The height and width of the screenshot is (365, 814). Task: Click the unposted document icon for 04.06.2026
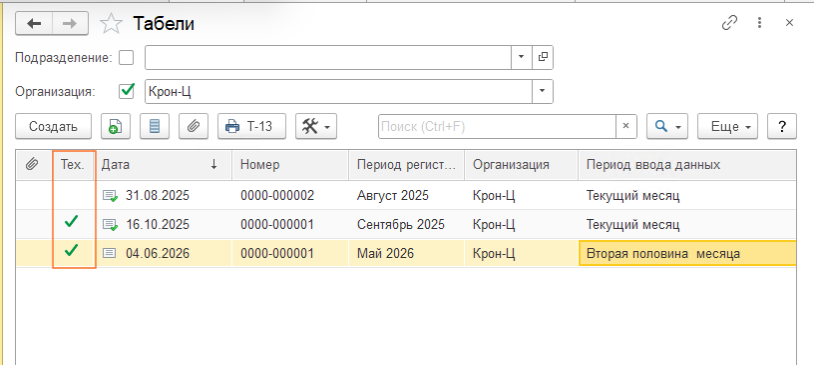(109, 253)
